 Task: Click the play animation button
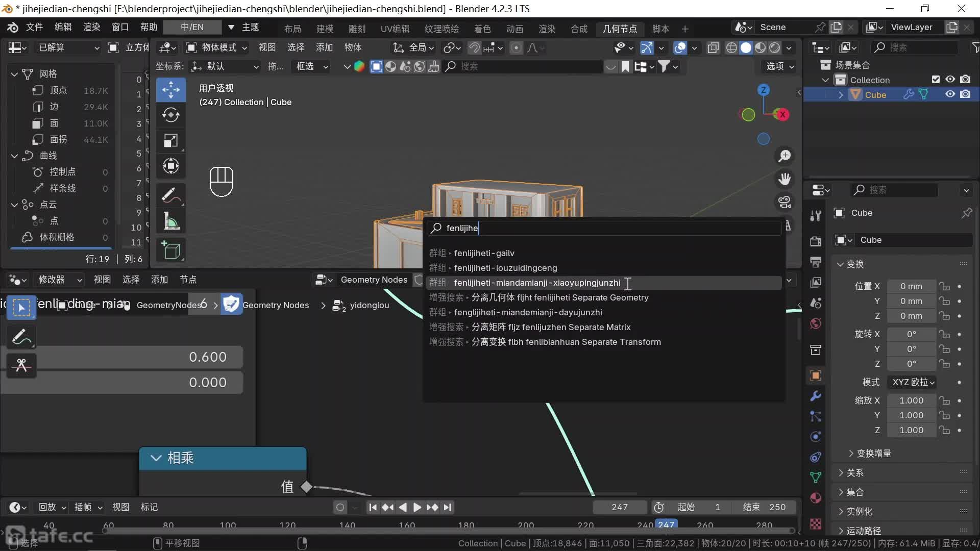(x=417, y=507)
